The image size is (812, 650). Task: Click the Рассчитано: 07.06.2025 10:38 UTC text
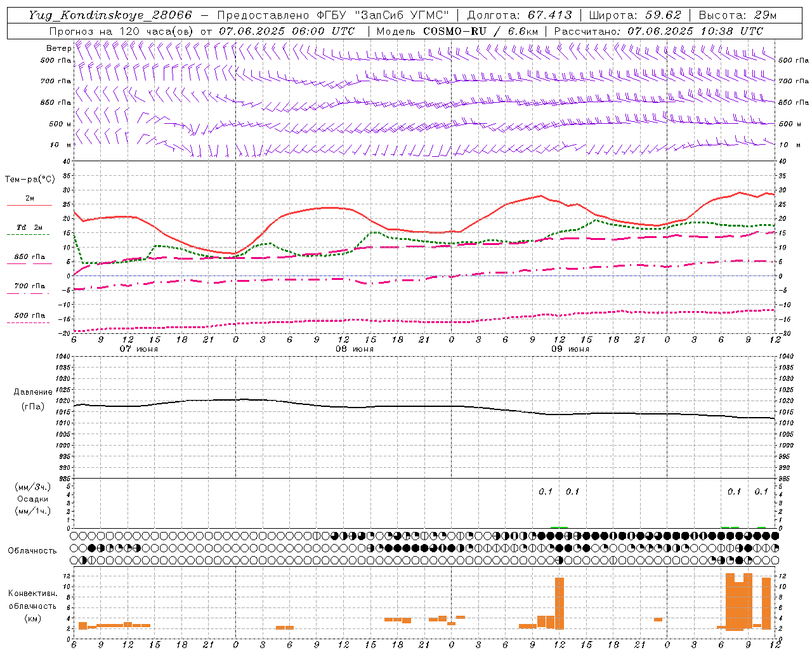click(x=658, y=31)
